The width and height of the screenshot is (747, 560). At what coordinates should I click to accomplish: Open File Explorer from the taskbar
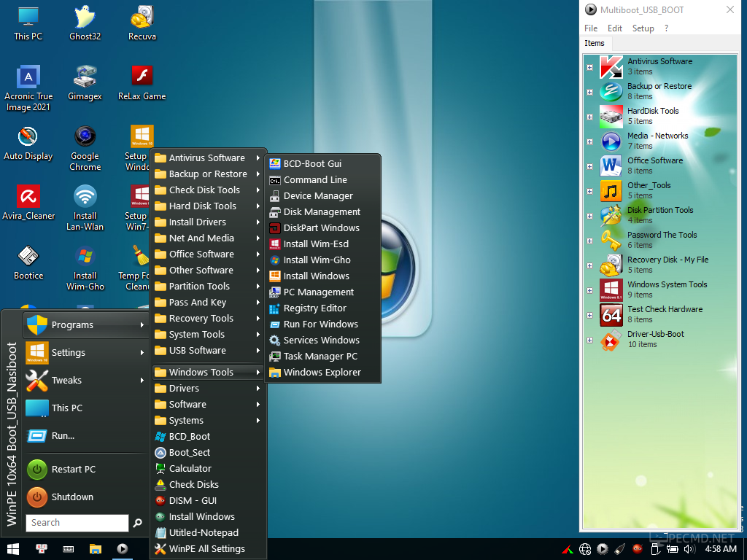[x=96, y=549]
